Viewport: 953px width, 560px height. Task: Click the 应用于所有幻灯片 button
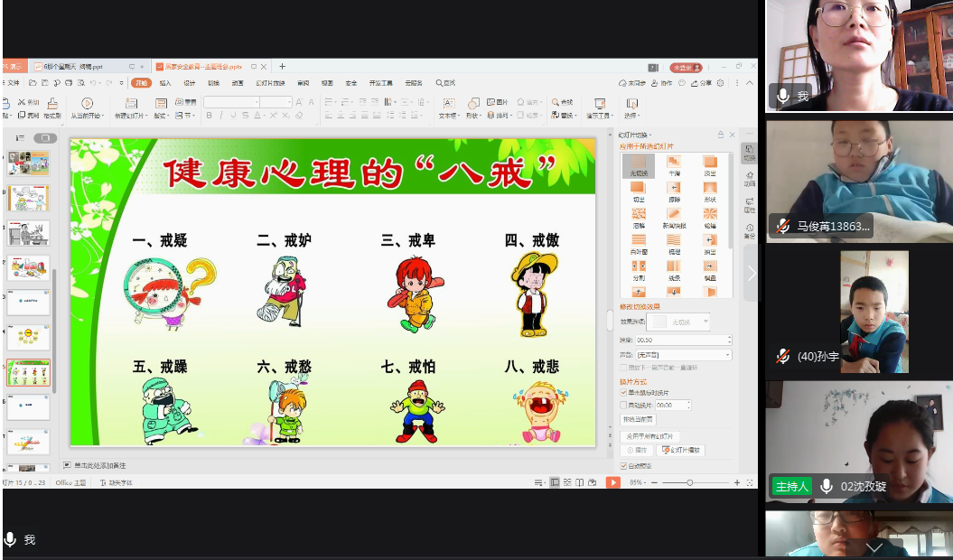(650, 436)
